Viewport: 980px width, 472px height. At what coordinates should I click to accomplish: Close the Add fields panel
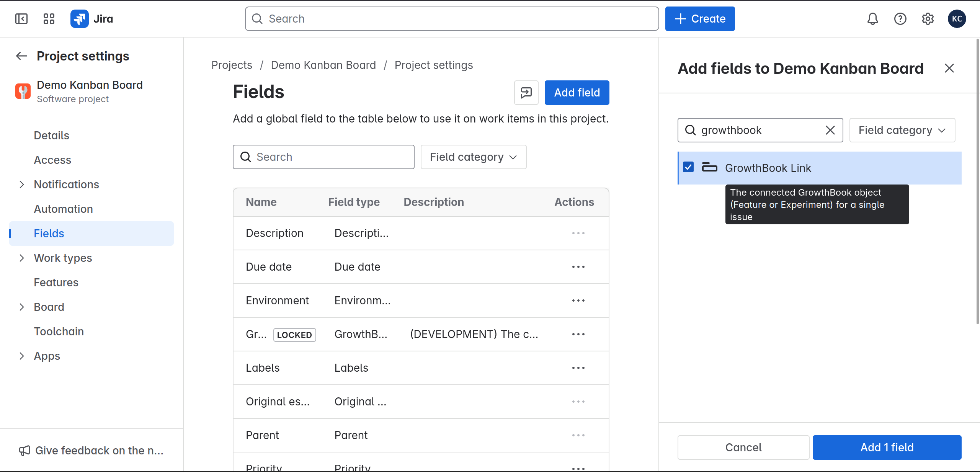[x=949, y=68]
